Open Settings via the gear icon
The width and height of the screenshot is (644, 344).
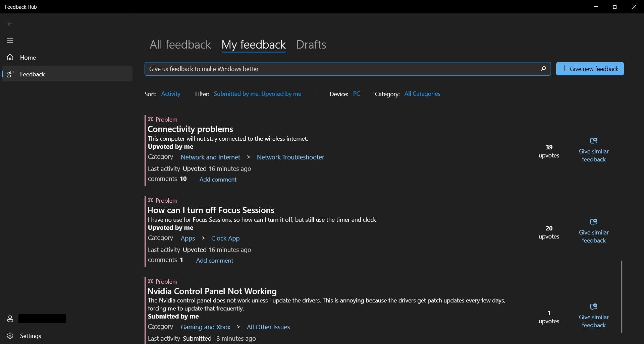pos(10,336)
